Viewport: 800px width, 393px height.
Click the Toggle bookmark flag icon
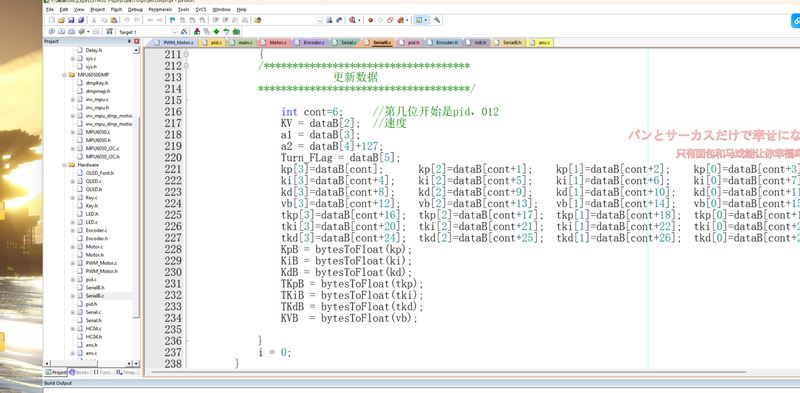coord(172,20)
